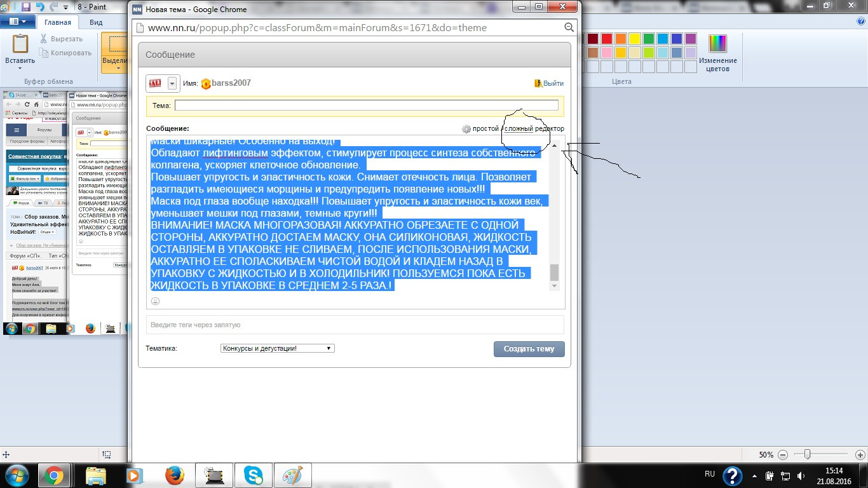The width and height of the screenshot is (868, 488).
Task: Click the Skype taskbar icon
Action: [253, 475]
